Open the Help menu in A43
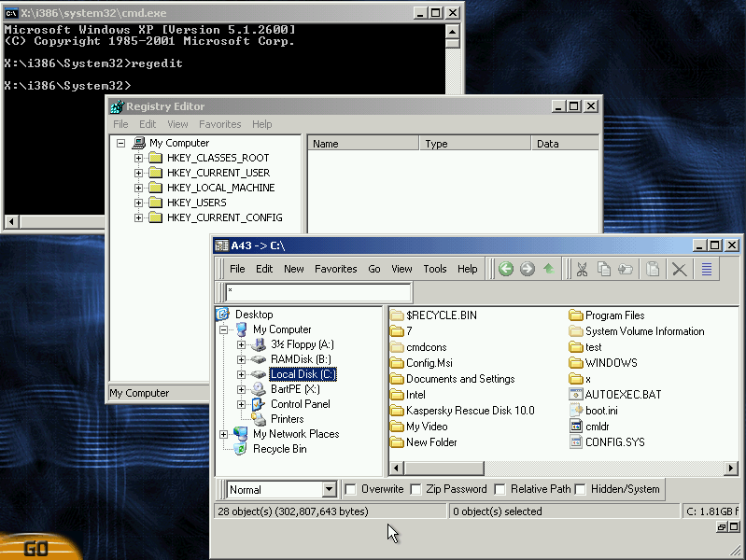Screen dimensions: 746x560 (x=467, y=269)
